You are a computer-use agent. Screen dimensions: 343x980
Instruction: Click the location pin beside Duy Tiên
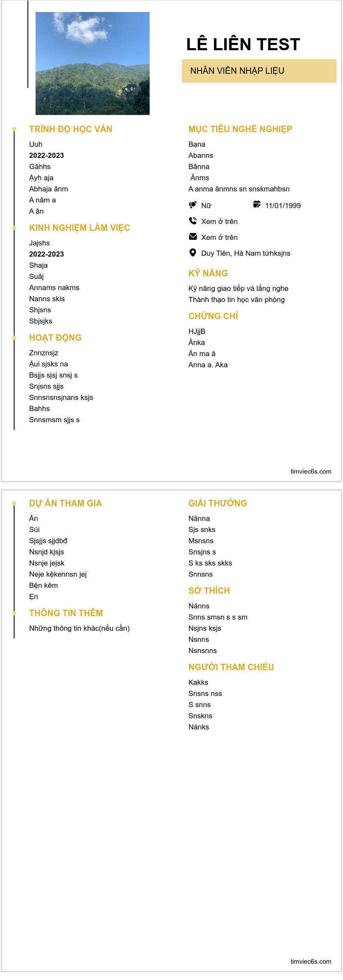(193, 253)
